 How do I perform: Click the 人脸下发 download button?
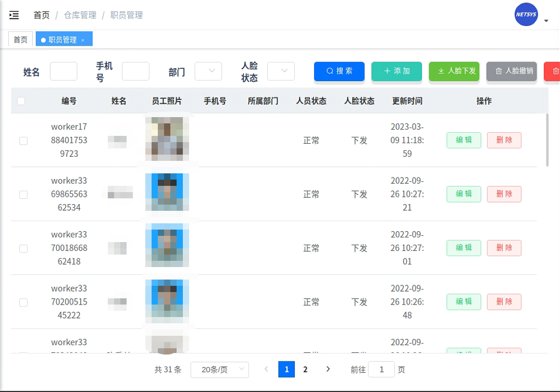coord(454,71)
